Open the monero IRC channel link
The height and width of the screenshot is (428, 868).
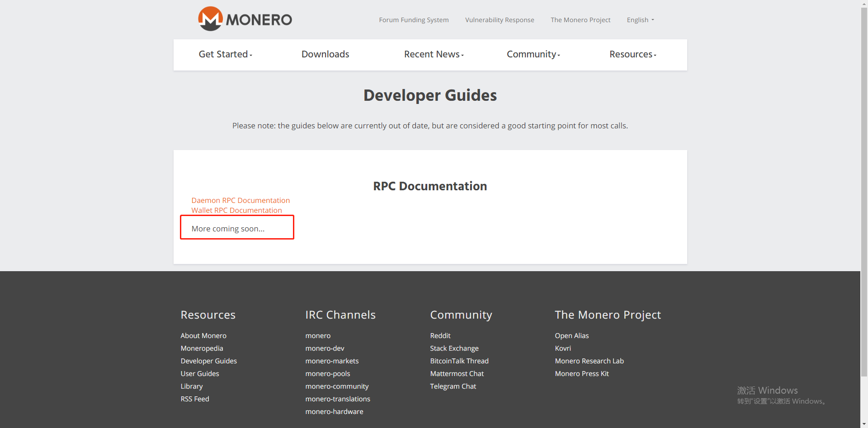click(x=318, y=336)
